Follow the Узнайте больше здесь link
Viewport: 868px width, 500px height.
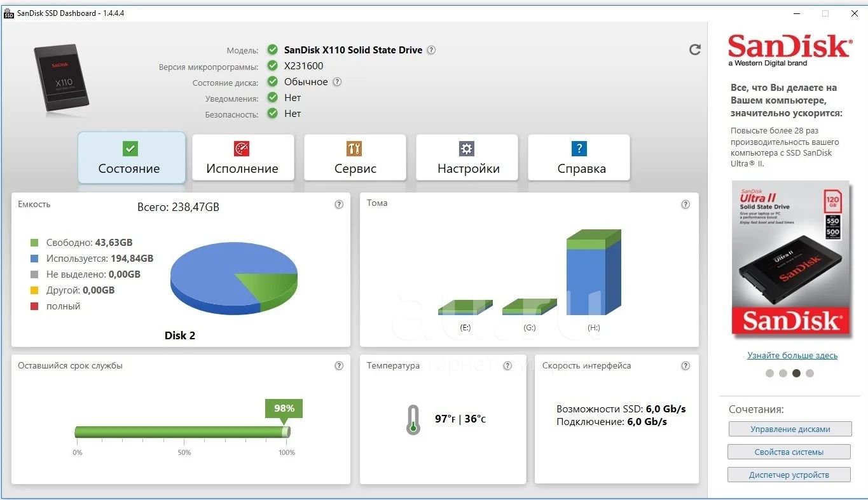point(792,355)
